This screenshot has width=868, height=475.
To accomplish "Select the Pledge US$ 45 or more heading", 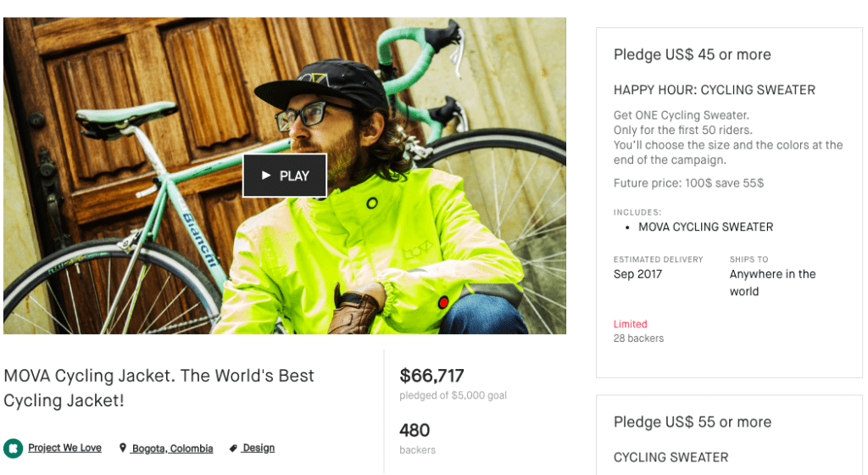I will pos(692,54).
